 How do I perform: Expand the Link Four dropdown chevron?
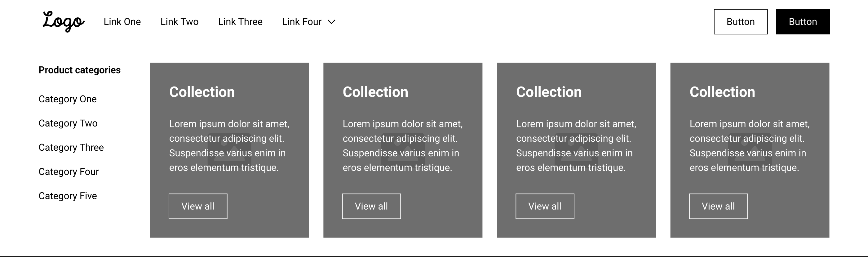[332, 22]
